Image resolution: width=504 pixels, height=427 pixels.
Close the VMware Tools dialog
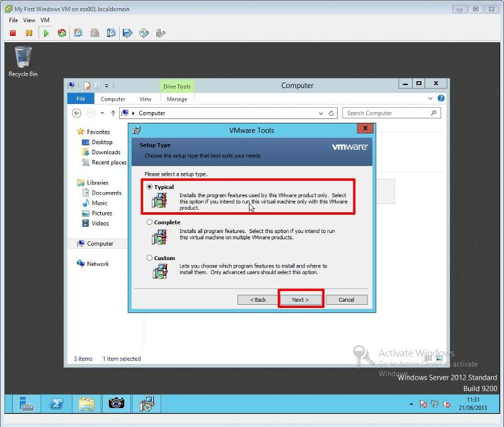tap(365, 128)
